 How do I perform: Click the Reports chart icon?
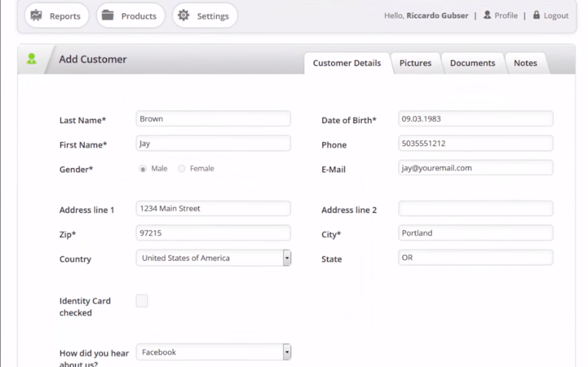pos(37,15)
